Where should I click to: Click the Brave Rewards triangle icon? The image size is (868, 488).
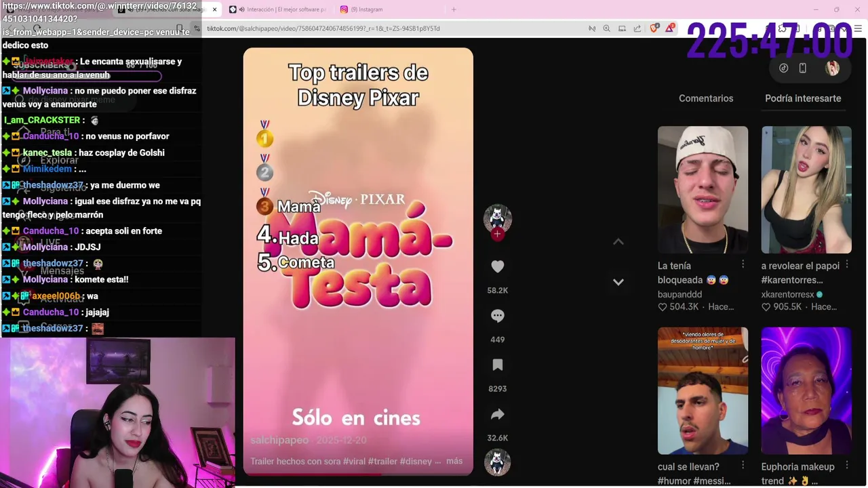point(670,28)
